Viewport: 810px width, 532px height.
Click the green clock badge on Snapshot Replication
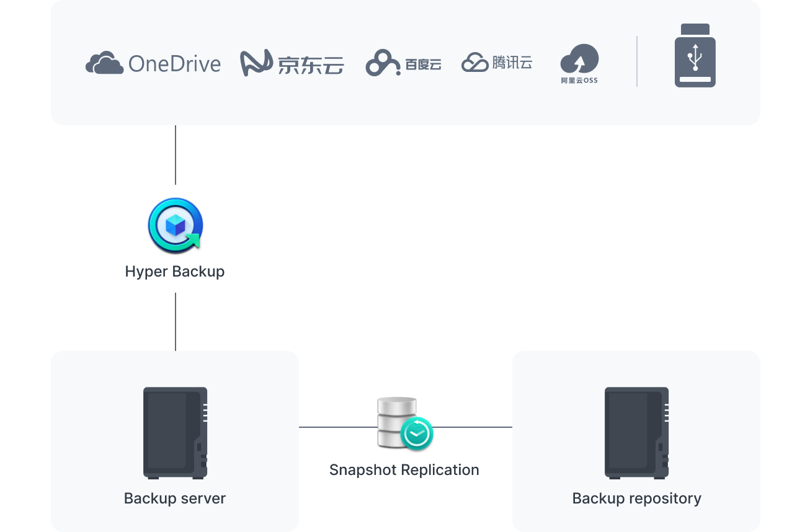click(x=417, y=433)
